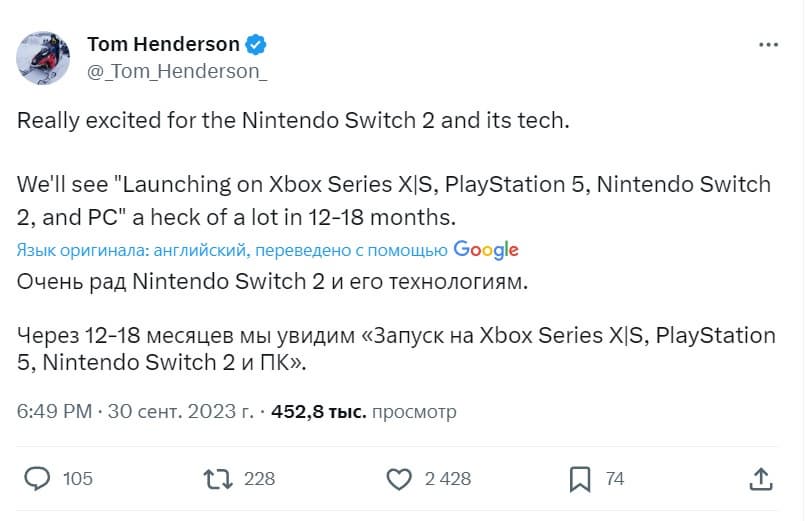This screenshot has width=806, height=521.
Task: Click the Tom Henderson display name
Action: 164,45
